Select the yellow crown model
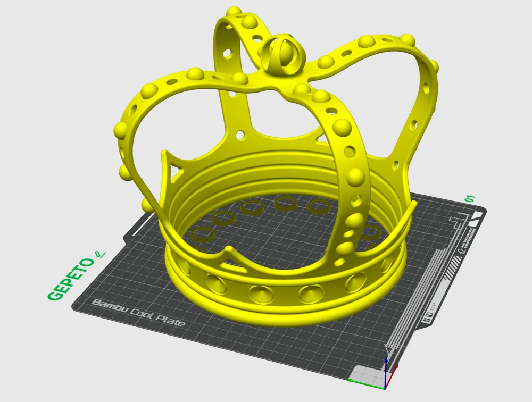Screen dimensions: 532x402 [275, 166]
